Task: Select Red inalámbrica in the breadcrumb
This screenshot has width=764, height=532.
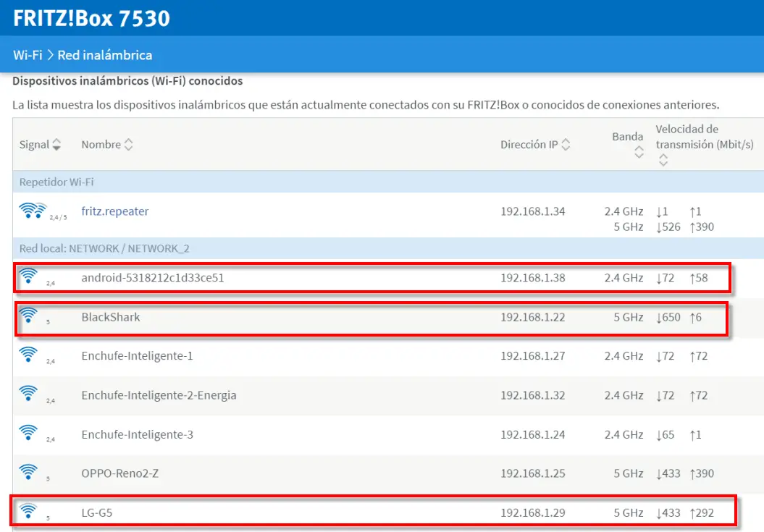Action: [x=105, y=55]
